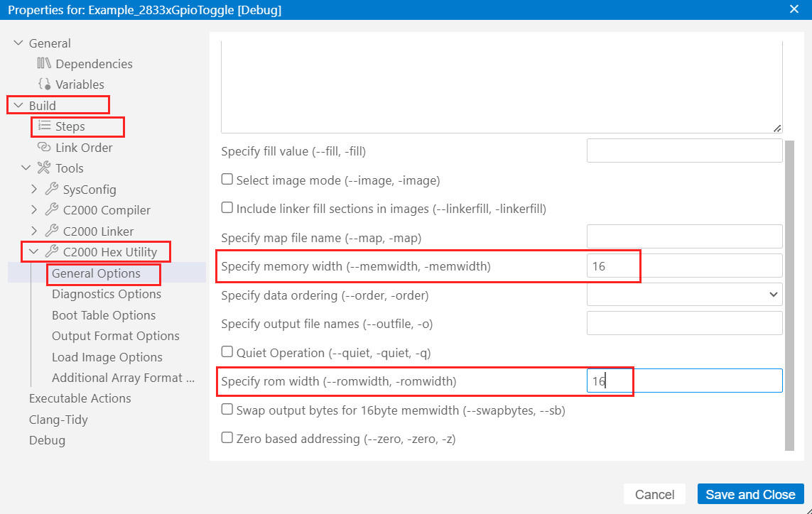Toggle Zero based addressing checkbox
Image resolution: width=812 pixels, height=514 pixels.
(227, 438)
